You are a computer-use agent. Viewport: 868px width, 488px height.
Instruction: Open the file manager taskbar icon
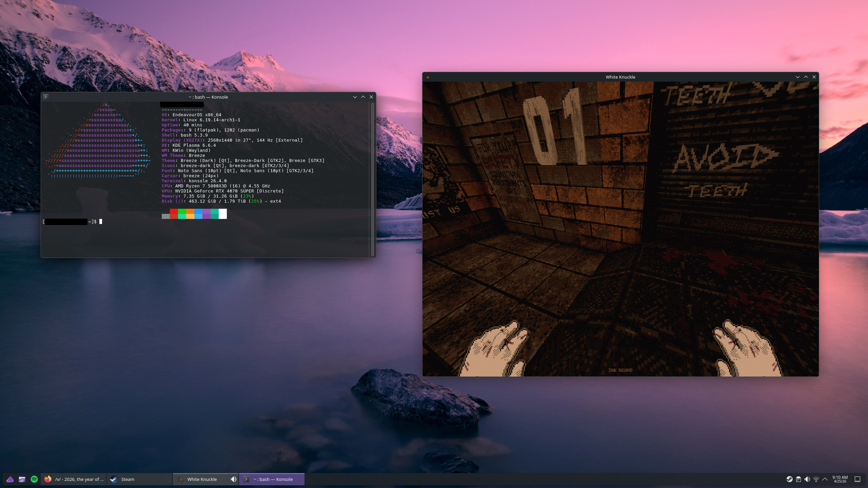[x=22, y=479]
